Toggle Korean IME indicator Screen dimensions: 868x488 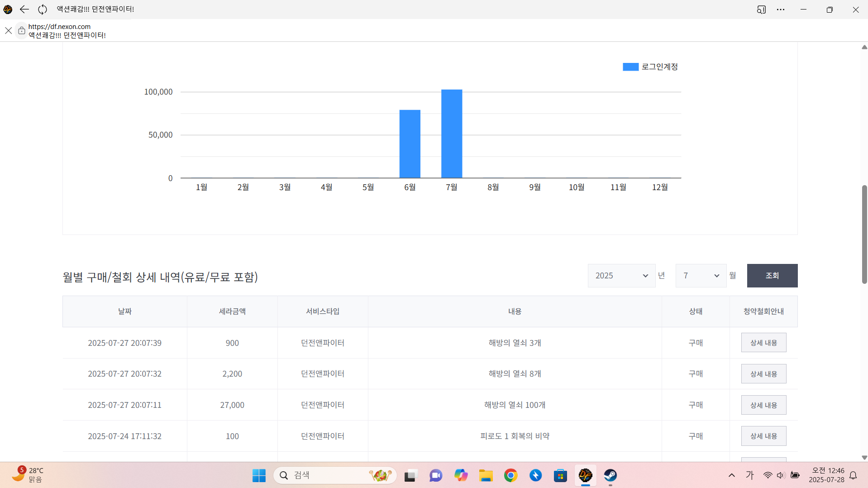coord(750,475)
